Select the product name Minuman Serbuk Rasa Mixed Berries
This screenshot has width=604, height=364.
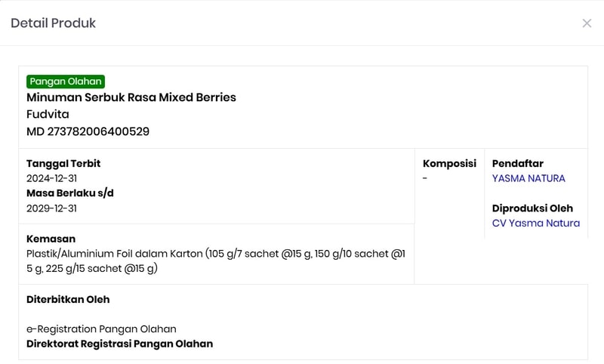[x=131, y=97]
